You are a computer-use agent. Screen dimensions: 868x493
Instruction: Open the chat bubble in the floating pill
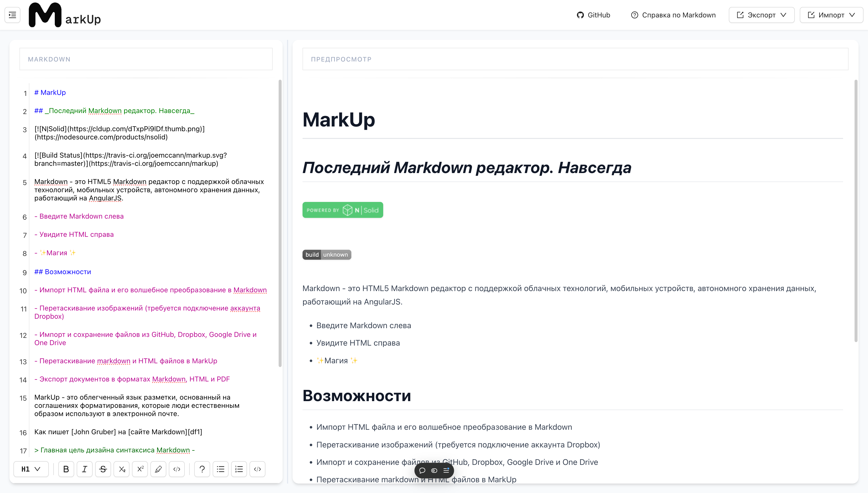coord(422,470)
